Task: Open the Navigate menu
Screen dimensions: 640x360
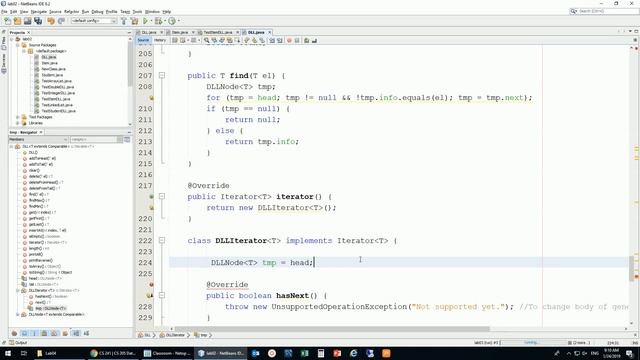Action: (x=39, y=11)
